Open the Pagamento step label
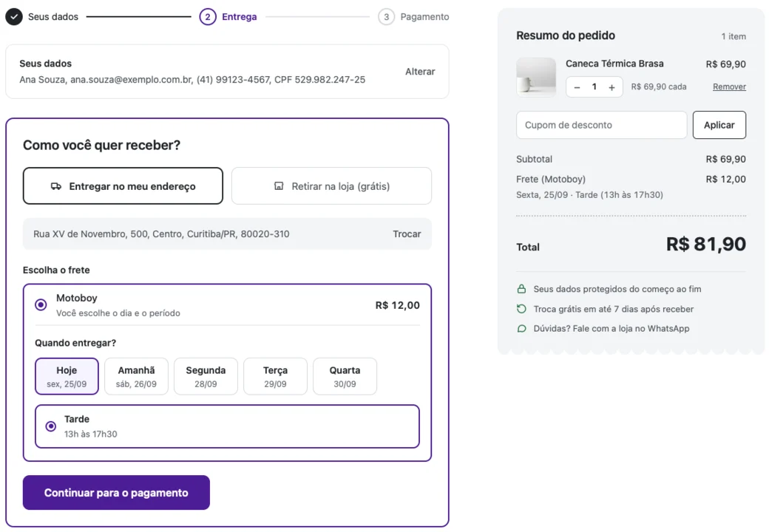This screenshot has width=769, height=532. pyautogui.click(x=424, y=17)
